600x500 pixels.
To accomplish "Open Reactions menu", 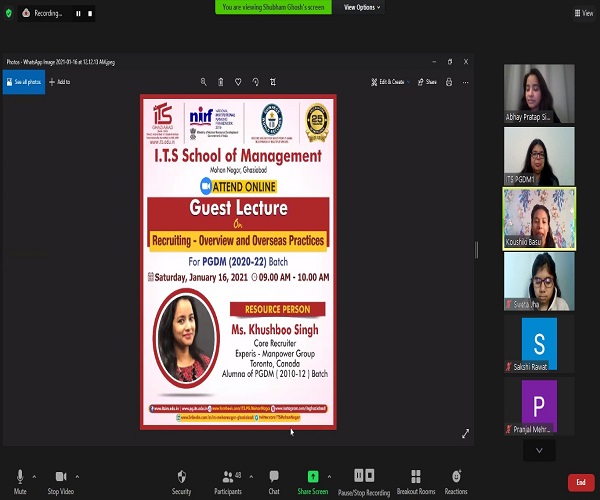I will 456,481.
